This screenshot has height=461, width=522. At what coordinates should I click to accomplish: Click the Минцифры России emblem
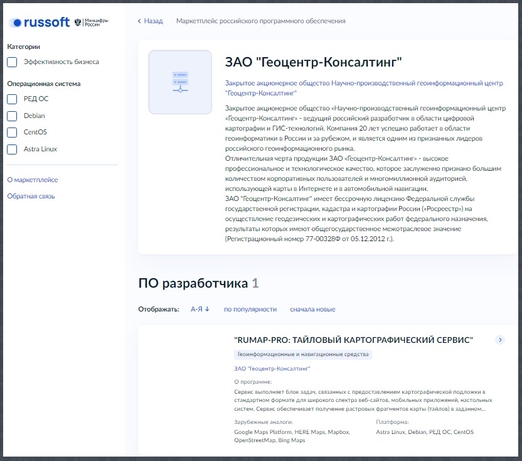point(91,22)
